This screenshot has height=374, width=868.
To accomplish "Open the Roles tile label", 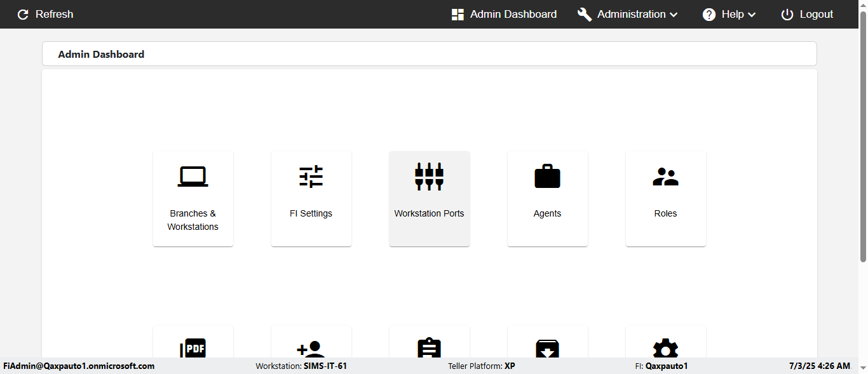I will pyautogui.click(x=666, y=213).
